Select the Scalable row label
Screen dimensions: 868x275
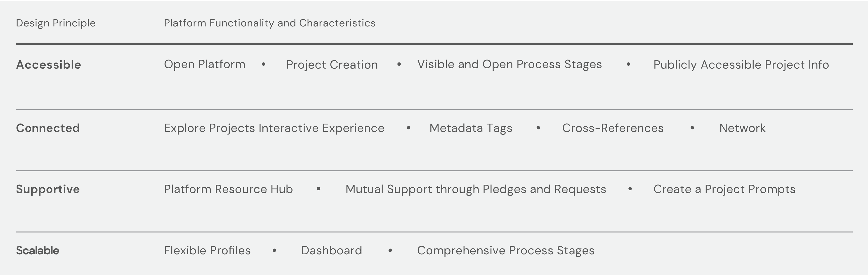coord(37,250)
